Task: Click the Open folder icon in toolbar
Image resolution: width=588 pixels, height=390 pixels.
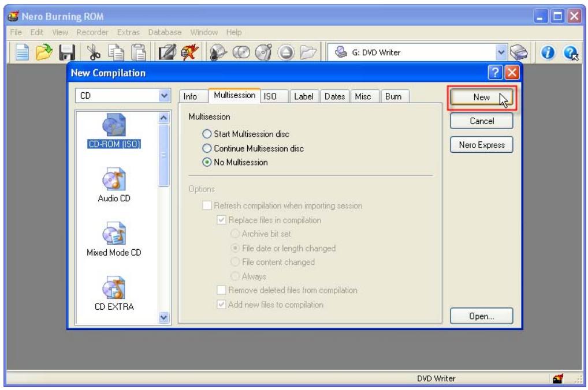Action: [x=44, y=52]
